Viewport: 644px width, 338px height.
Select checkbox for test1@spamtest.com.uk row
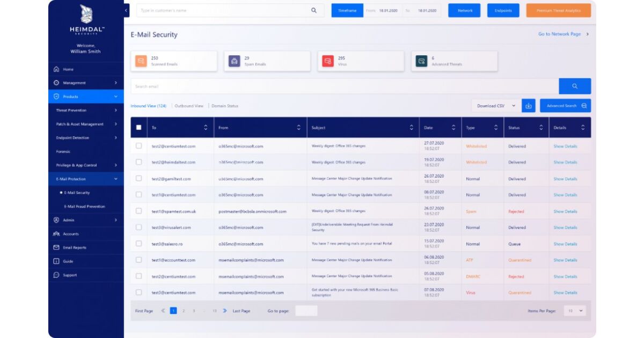139,211
